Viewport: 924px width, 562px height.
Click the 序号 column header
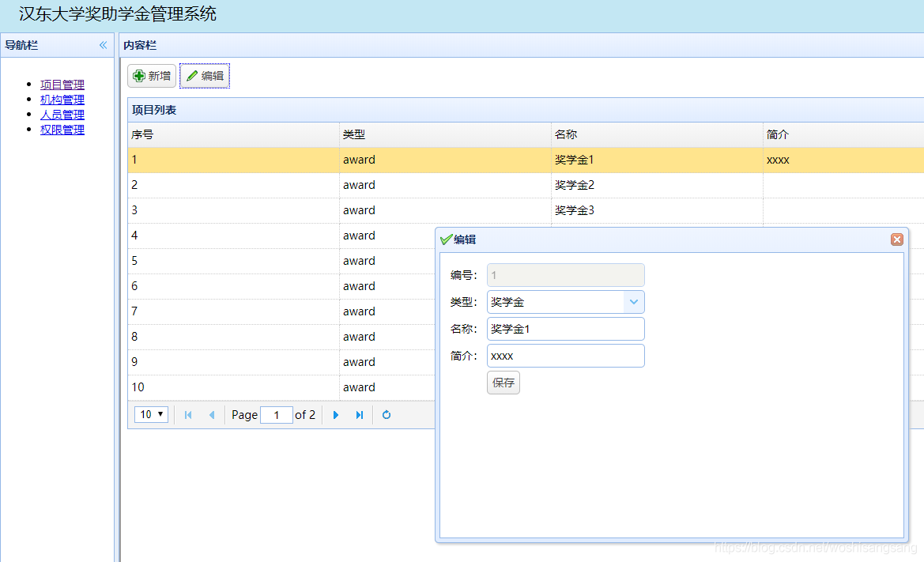coord(233,135)
